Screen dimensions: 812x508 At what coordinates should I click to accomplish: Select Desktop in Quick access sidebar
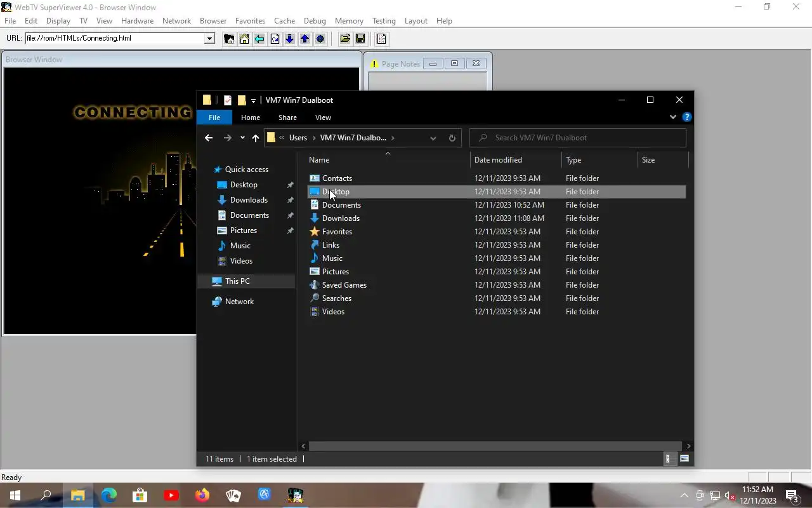244,185
